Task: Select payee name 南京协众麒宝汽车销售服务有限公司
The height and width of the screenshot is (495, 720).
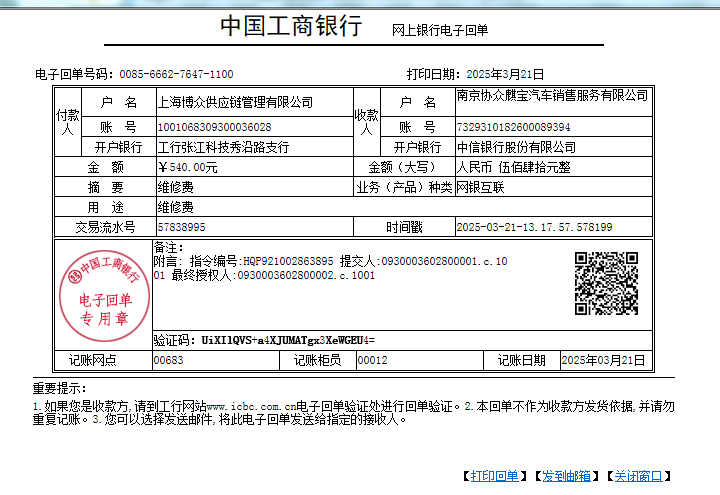Action: pos(552,96)
